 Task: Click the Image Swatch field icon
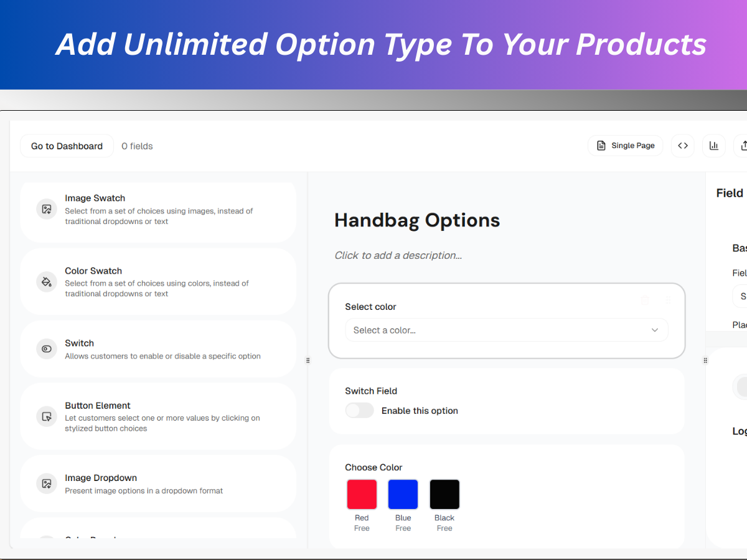click(46, 209)
